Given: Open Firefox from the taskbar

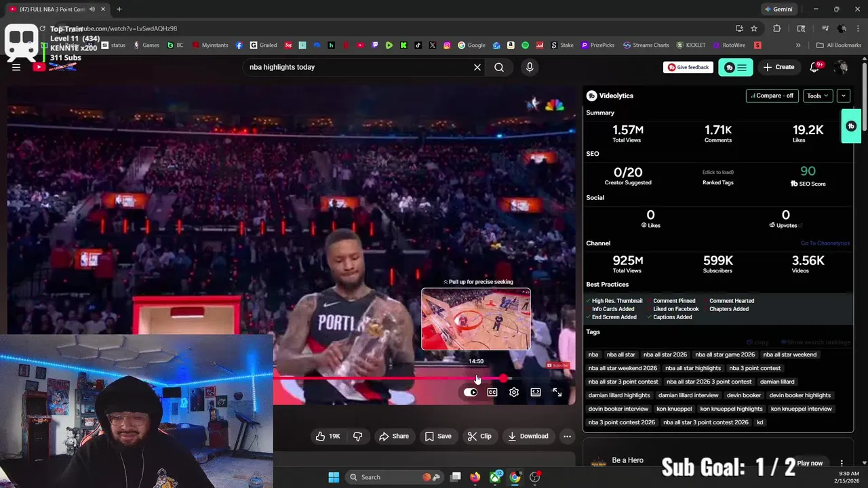Looking at the screenshot, I should pos(475,477).
